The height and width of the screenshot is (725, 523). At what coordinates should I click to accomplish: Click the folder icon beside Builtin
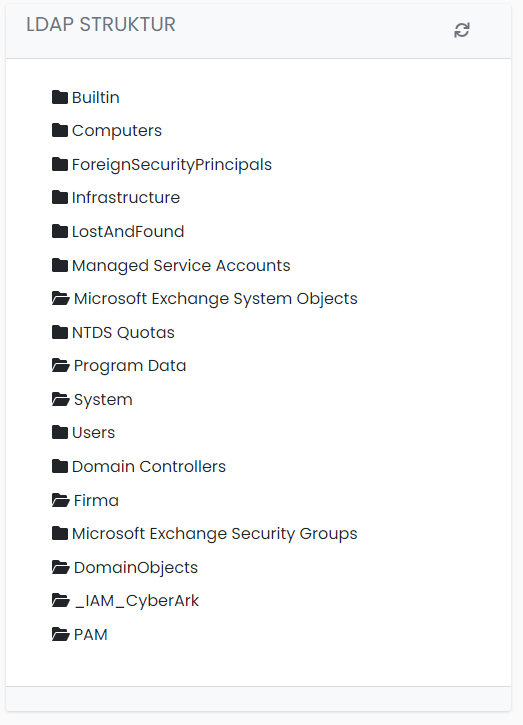[60, 97]
